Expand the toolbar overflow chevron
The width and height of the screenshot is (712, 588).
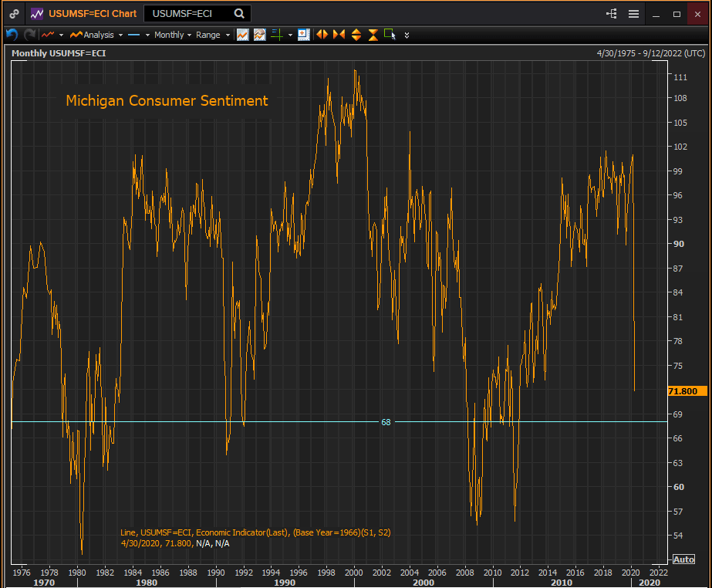click(407, 35)
